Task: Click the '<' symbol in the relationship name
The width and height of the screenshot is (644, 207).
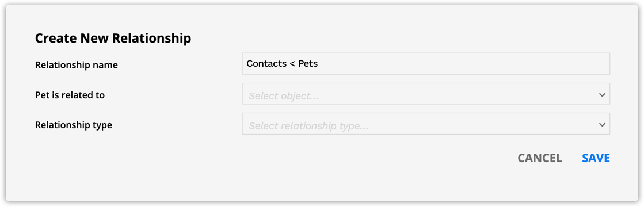Action: point(290,64)
